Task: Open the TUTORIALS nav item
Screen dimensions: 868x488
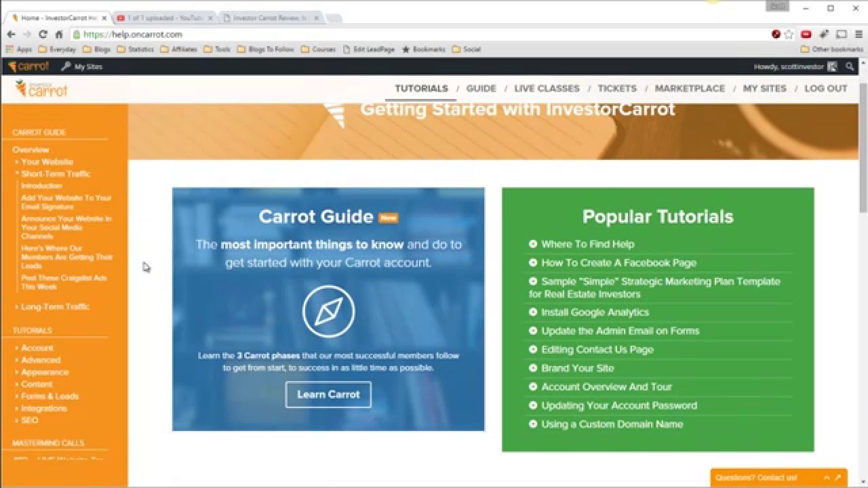Action: (x=422, y=88)
